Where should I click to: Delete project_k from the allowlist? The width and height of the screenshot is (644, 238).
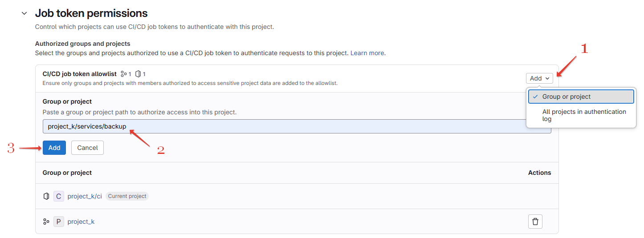(535, 222)
